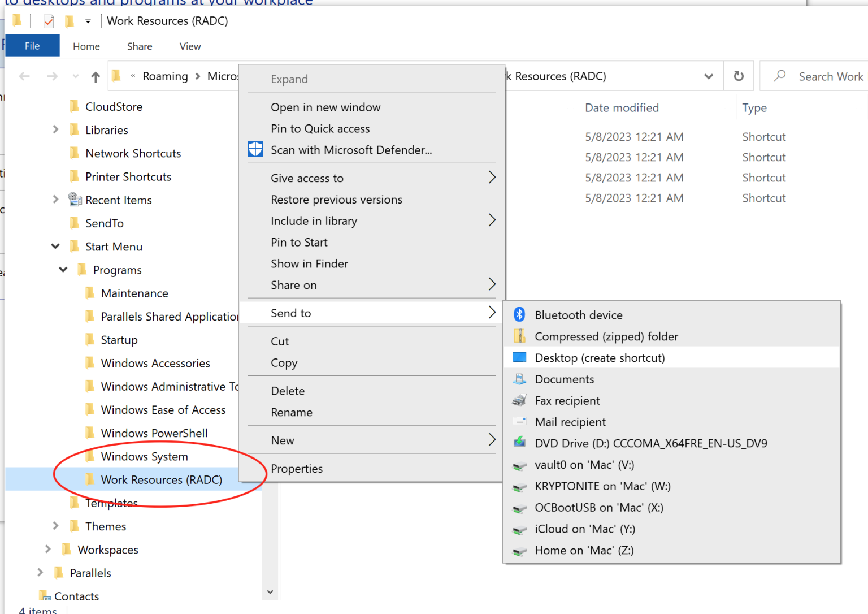Click the forward navigation arrow
This screenshot has height=614, width=868.
(x=52, y=76)
